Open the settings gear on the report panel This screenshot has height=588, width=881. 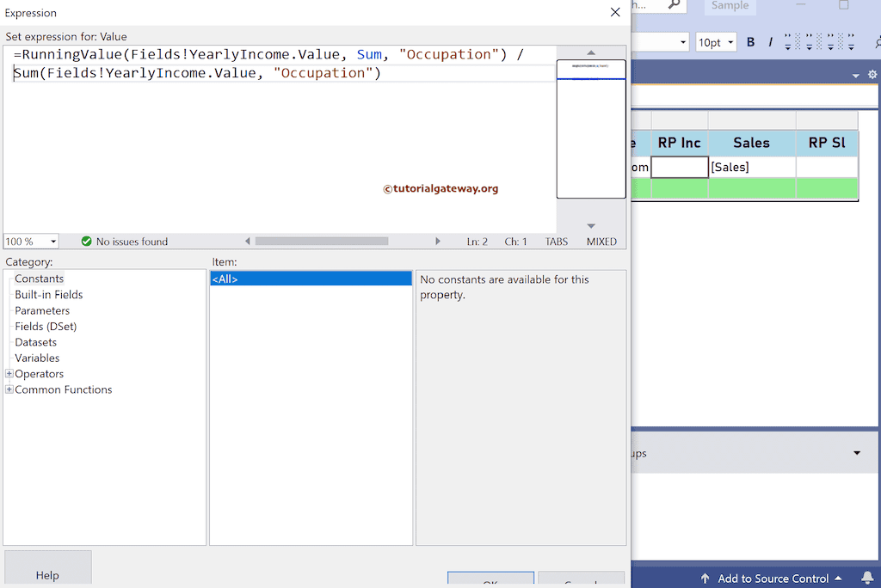click(x=872, y=75)
